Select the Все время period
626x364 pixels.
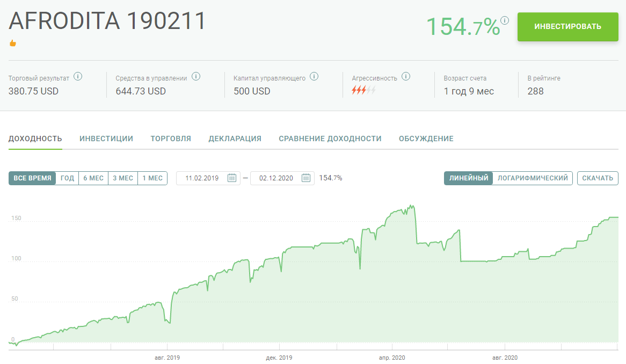[32, 178]
